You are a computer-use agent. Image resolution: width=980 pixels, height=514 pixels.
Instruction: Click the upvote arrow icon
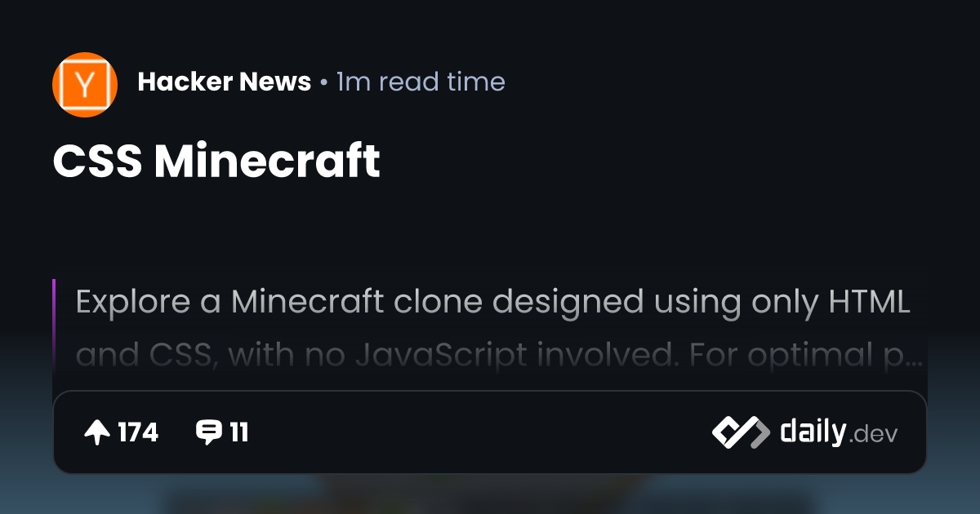coord(97,432)
